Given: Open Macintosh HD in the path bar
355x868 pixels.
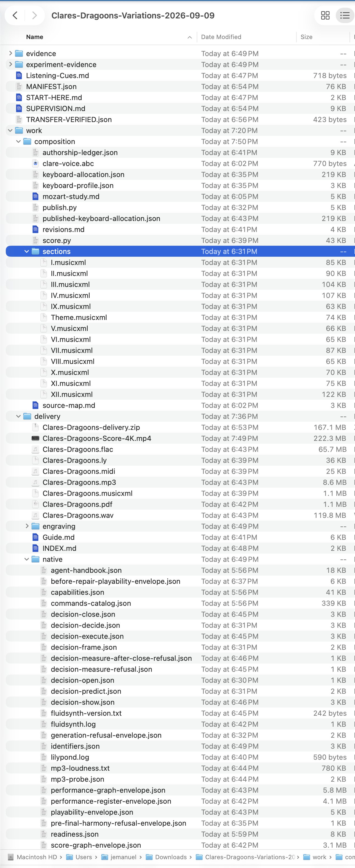Looking at the screenshot, I should tap(32, 857).
